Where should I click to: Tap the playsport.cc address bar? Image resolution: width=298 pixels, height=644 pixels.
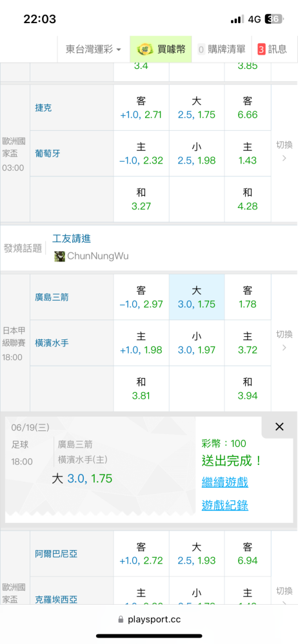pyautogui.click(x=149, y=620)
